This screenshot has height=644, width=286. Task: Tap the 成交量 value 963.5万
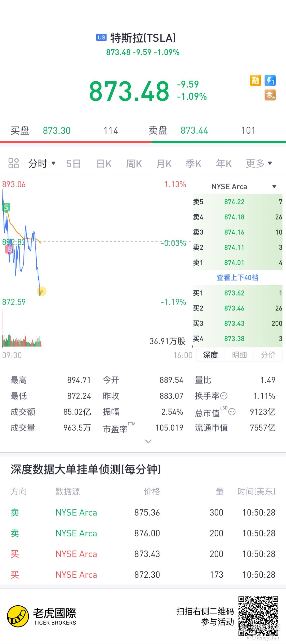(77, 428)
